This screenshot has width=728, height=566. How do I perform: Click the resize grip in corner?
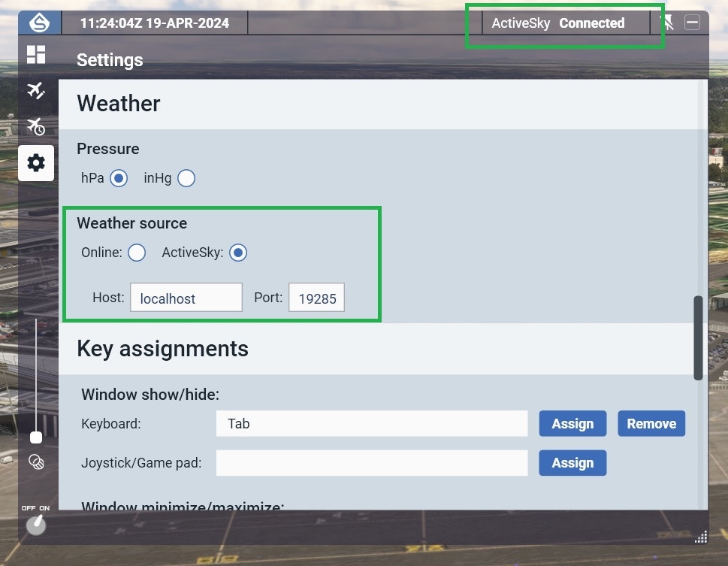(700, 536)
